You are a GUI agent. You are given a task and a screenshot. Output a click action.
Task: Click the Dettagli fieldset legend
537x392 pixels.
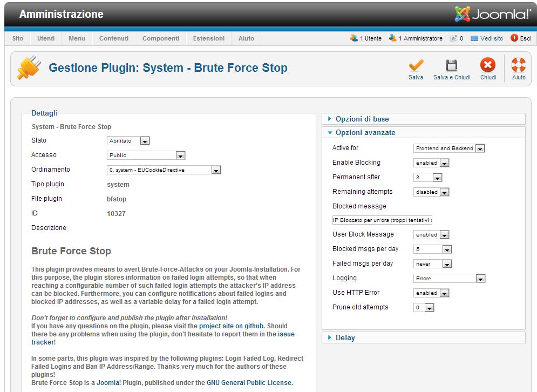point(44,113)
